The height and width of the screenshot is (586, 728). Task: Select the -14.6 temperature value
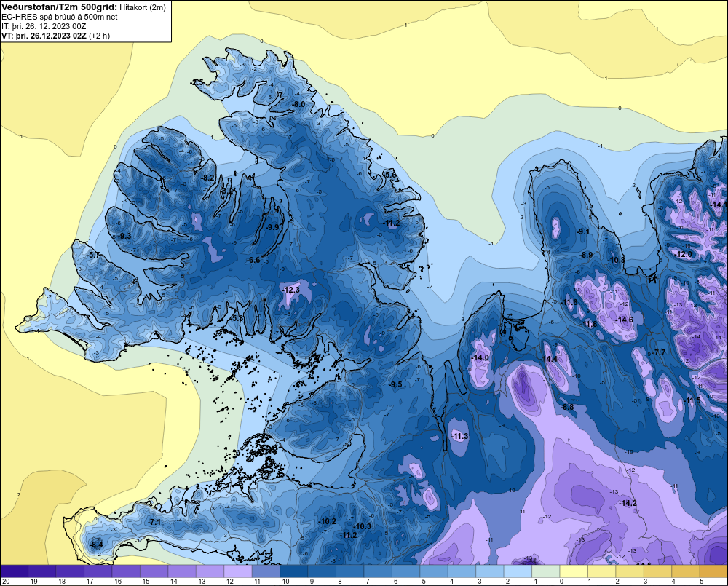tap(625, 320)
